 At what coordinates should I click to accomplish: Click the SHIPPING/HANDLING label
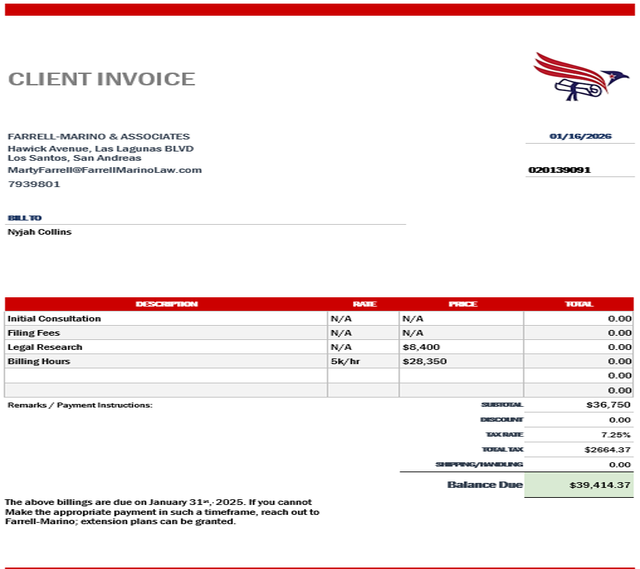tap(479, 465)
